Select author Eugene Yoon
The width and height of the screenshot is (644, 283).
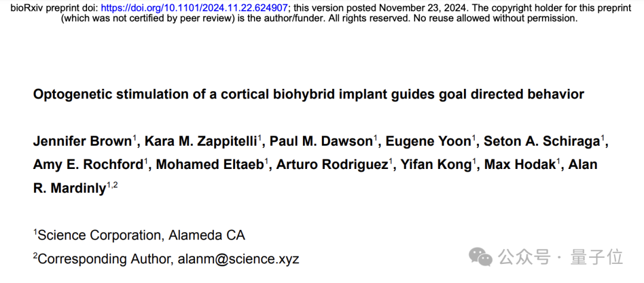coord(429,141)
